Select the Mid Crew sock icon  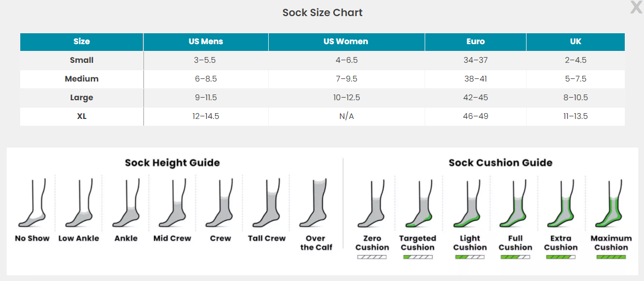point(172,205)
